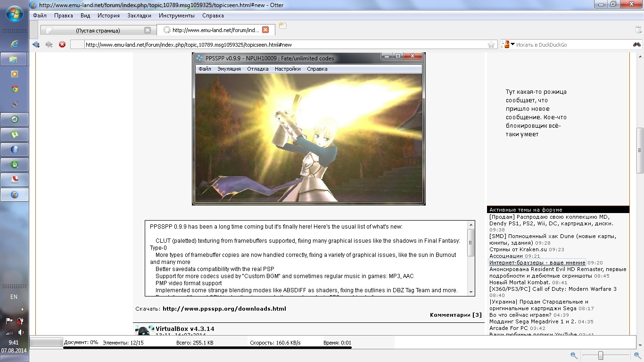Open the Вид menu
This screenshot has height=362, width=644.
point(85,16)
